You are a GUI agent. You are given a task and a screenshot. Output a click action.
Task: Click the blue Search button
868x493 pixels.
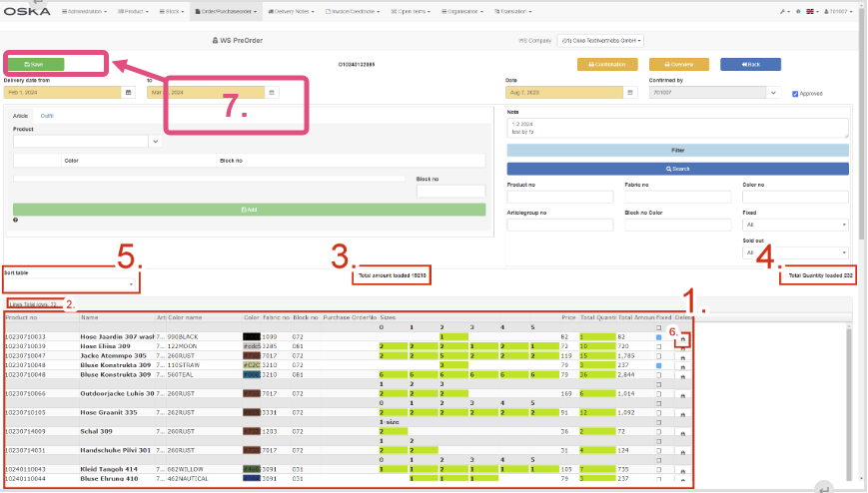(678, 169)
